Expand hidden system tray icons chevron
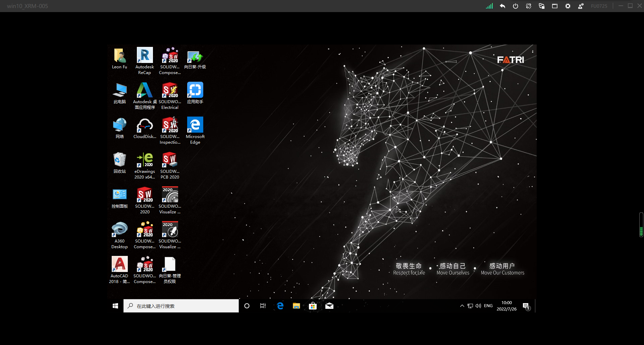Image resolution: width=644 pixels, height=345 pixels. pyautogui.click(x=462, y=306)
